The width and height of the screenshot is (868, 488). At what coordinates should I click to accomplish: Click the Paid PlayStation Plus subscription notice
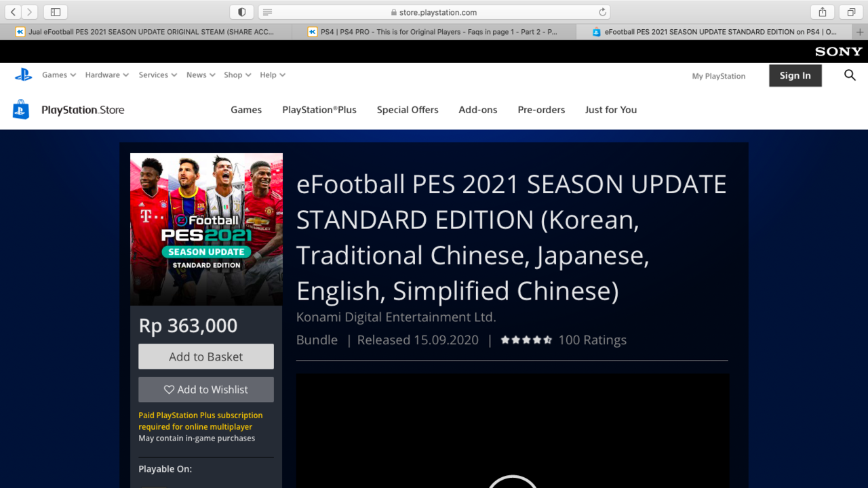201,421
